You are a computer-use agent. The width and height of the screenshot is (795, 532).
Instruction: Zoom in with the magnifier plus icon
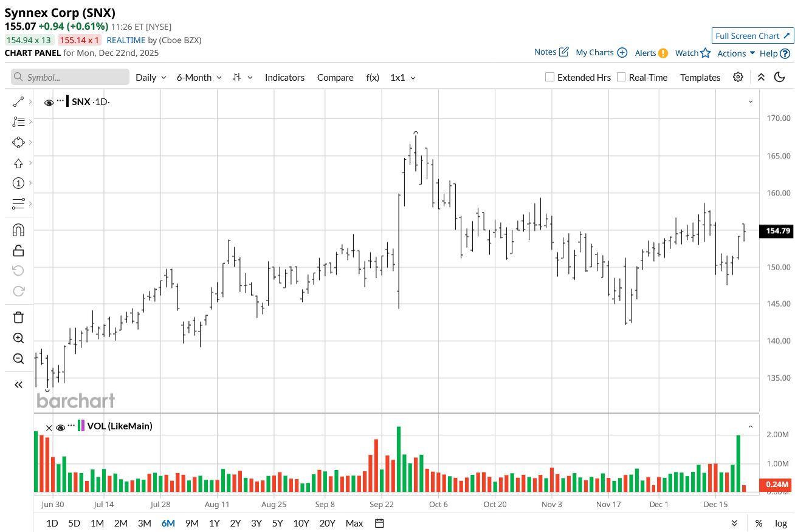click(x=18, y=338)
